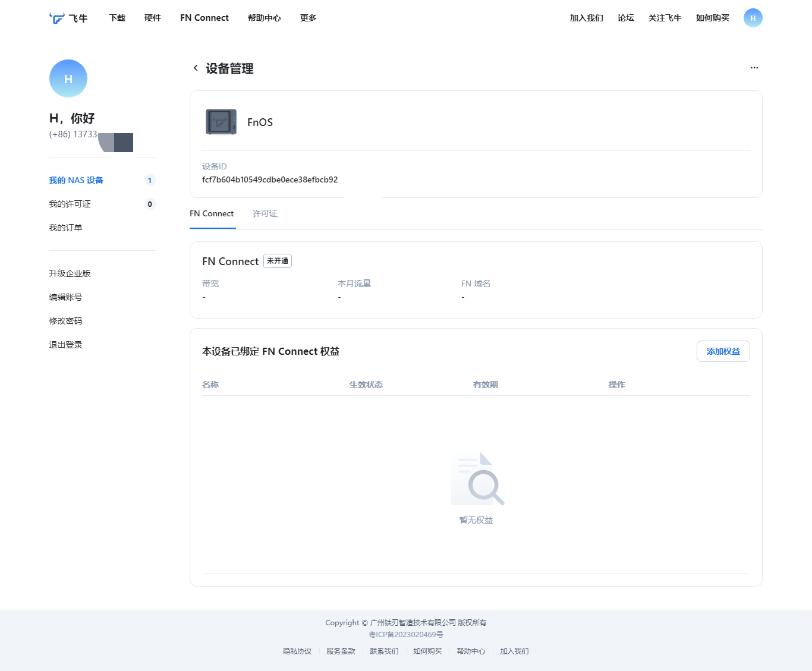Image resolution: width=812 pixels, height=671 pixels.
Task: Click the large H profile avatar
Action: [68, 78]
